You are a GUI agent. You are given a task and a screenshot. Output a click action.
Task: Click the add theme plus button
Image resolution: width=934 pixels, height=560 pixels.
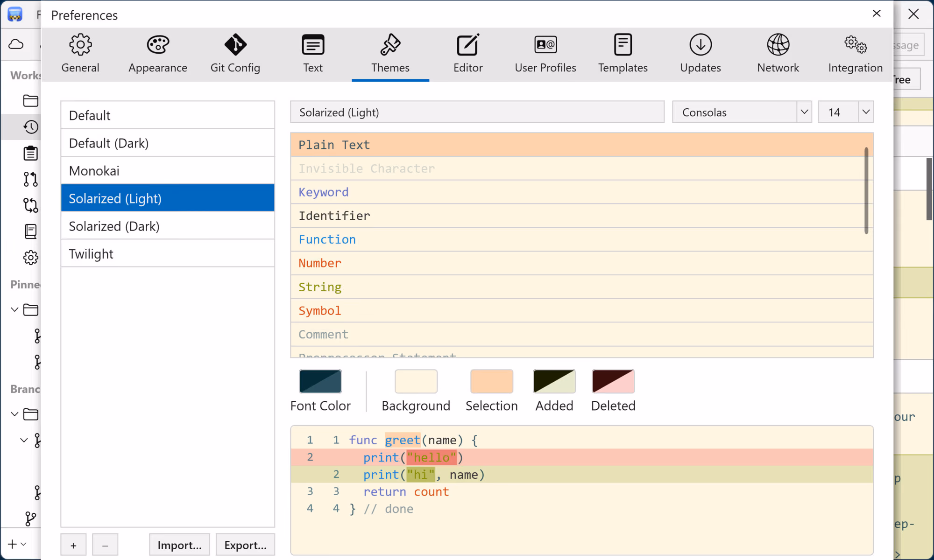[73, 545]
